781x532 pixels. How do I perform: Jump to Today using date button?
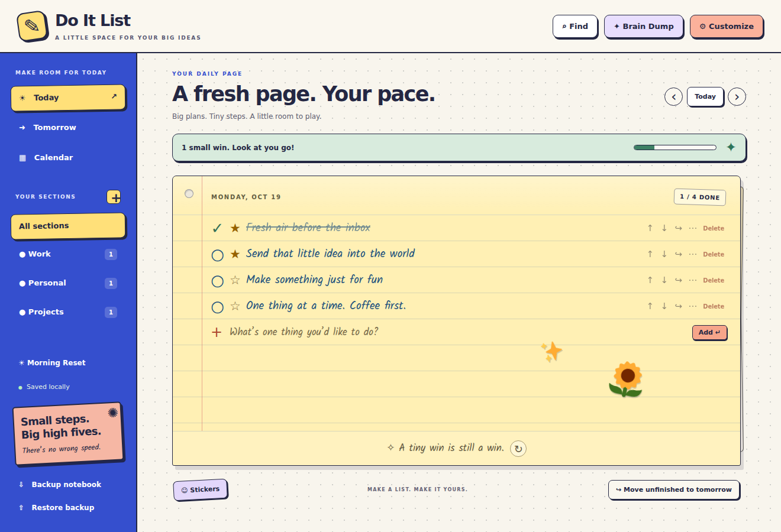point(705,96)
